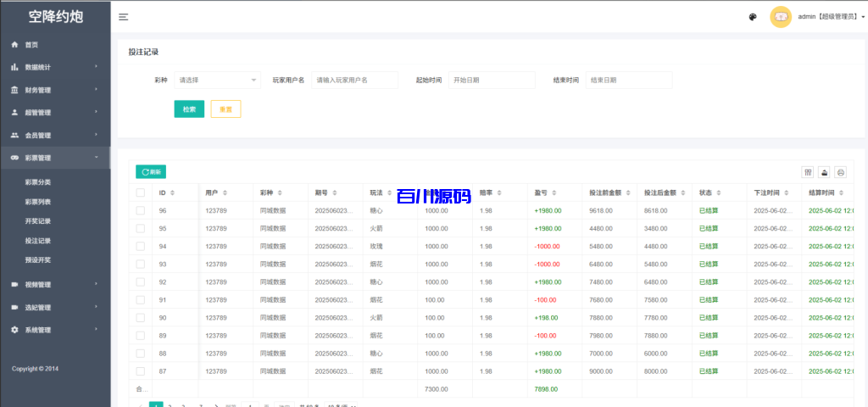Click the gamepad icon beside 彩票管理
This screenshot has width=868, height=407.
point(15,158)
